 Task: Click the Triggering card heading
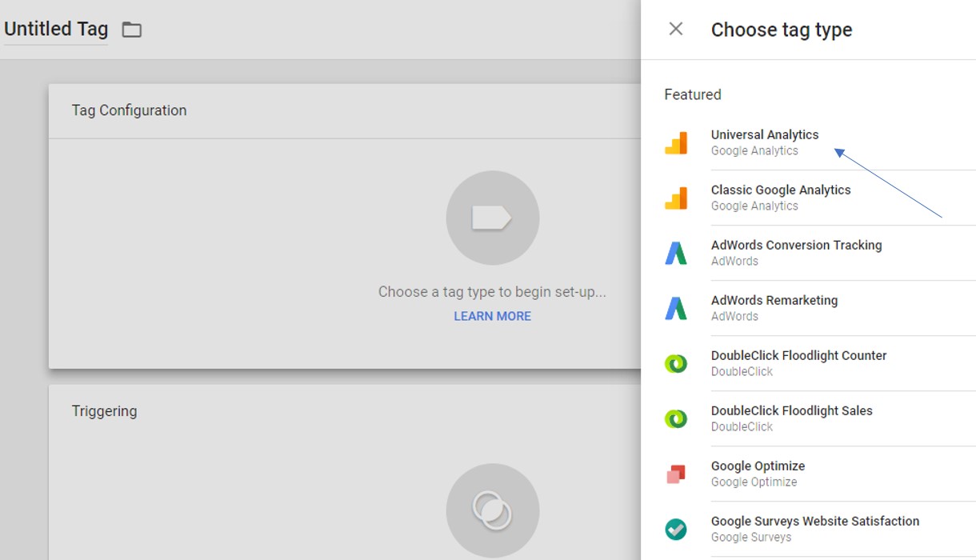(x=104, y=411)
